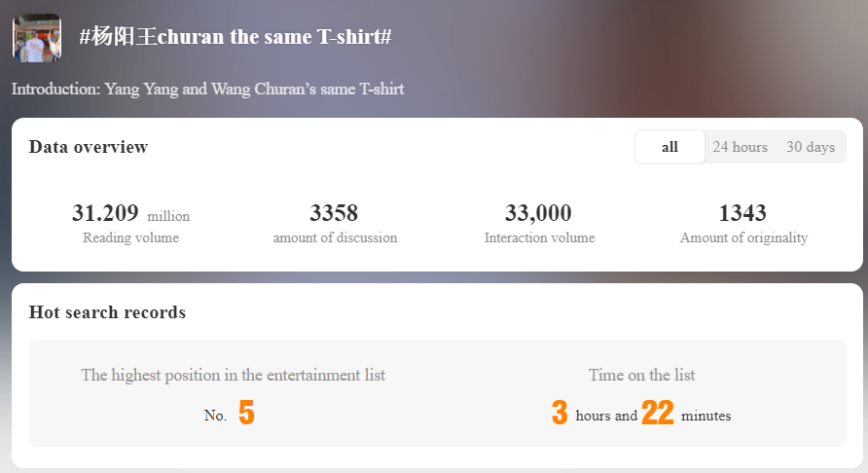Image resolution: width=868 pixels, height=473 pixels.
Task: Click the Amount of originality label
Action: pos(743,237)
